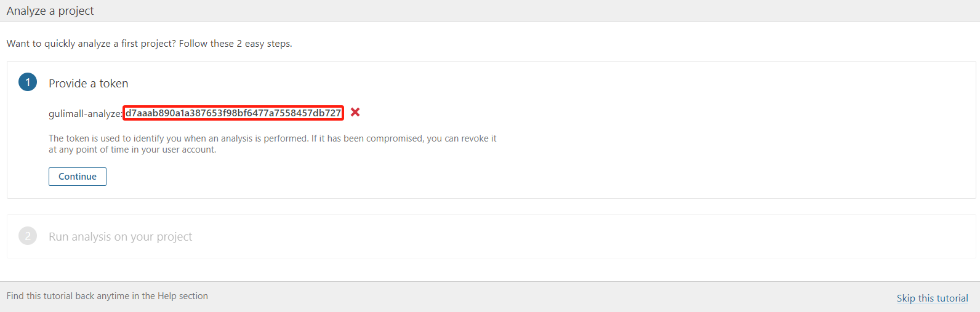Select the greyed step 2 circle
Viewport: 980px width, 312px height.
(28, 236)
